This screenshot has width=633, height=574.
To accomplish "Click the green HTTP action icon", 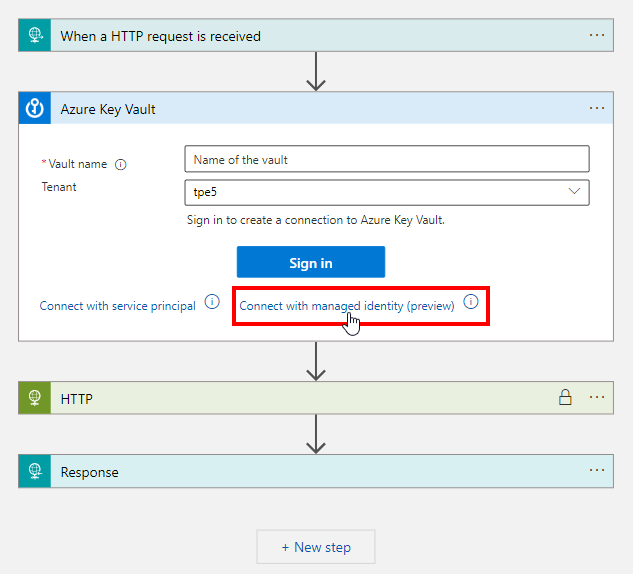I will [x=34, y=398].
